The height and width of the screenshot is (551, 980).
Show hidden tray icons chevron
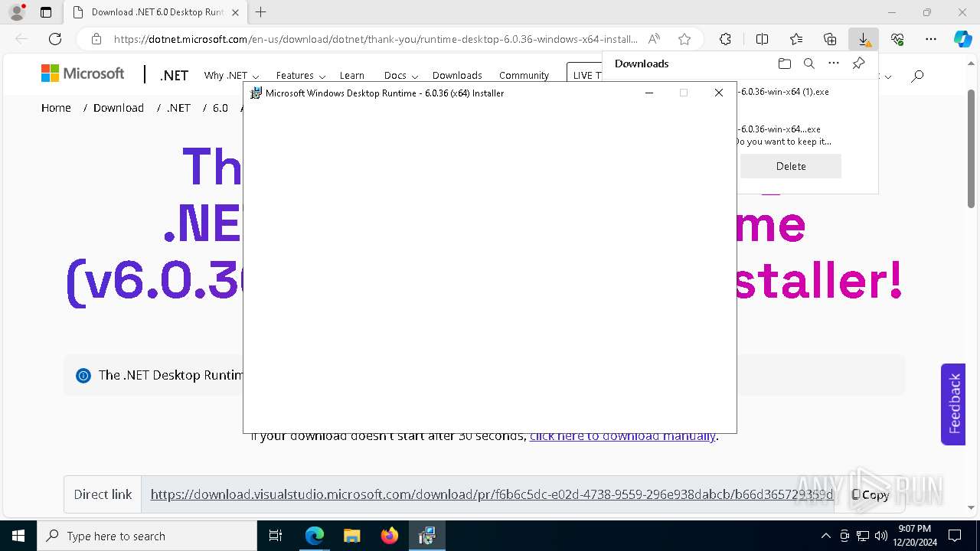click(825, 536)
